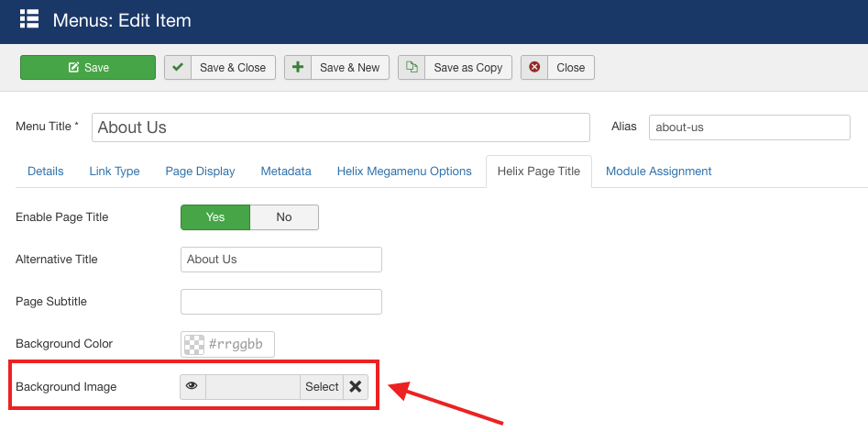Click the plus icon of Save & New

[298, 68]
